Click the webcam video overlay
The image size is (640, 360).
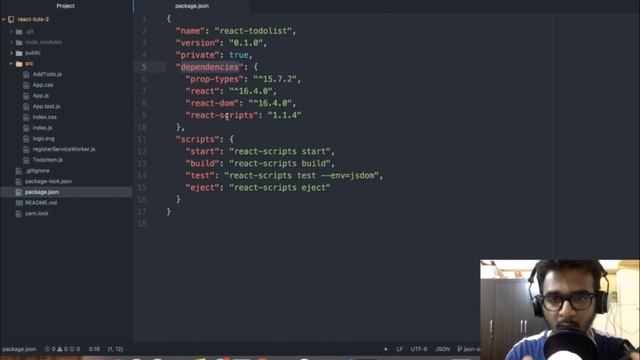[x=560, y=309]
